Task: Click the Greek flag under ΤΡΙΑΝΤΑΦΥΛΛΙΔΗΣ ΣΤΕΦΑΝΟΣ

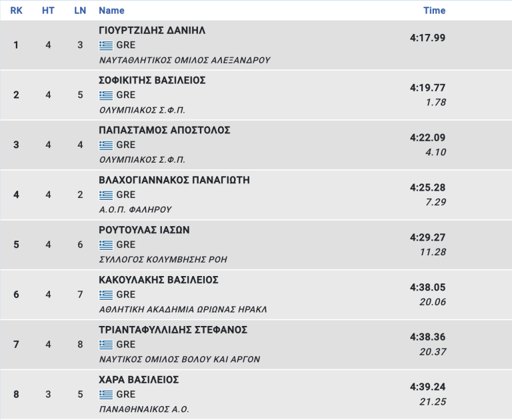Action: point(106,345)
